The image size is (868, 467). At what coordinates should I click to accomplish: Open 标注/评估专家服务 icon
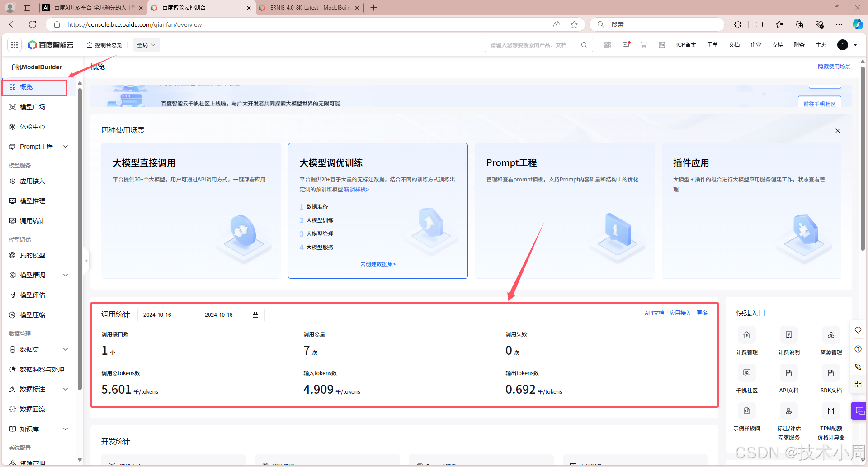789,411
